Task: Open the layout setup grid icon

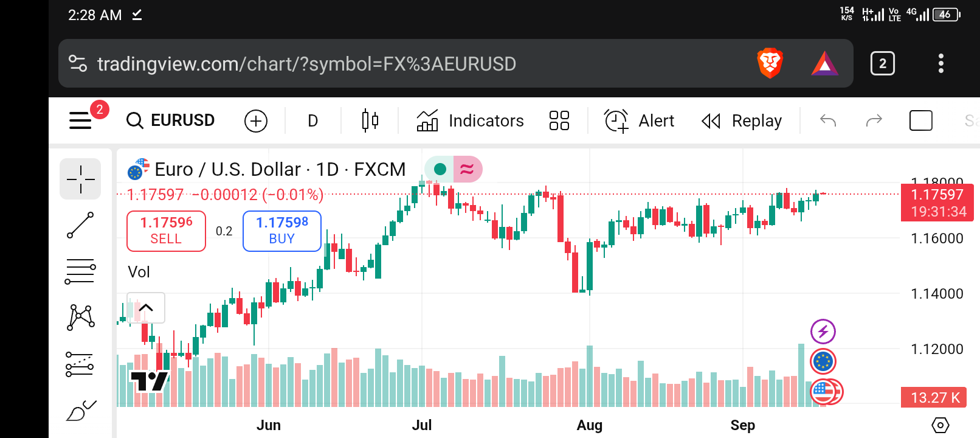Action: click(x=559, y=120)
